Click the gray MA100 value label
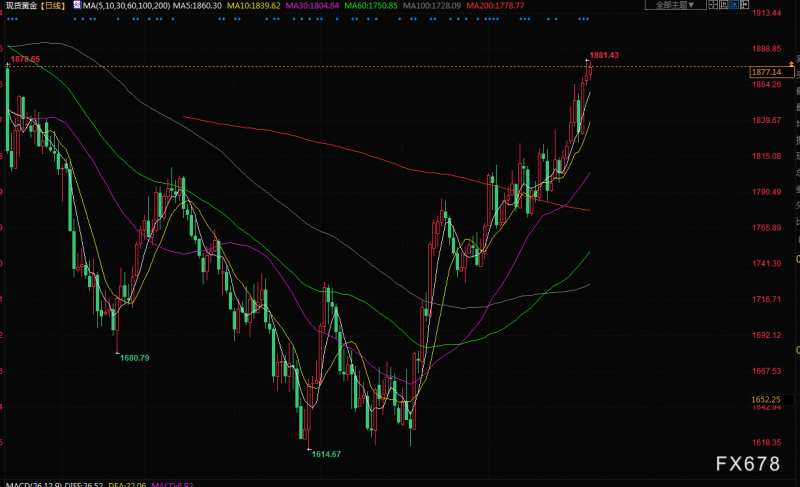This screenshot has width=800, height=487. click(x=432, y=6)
